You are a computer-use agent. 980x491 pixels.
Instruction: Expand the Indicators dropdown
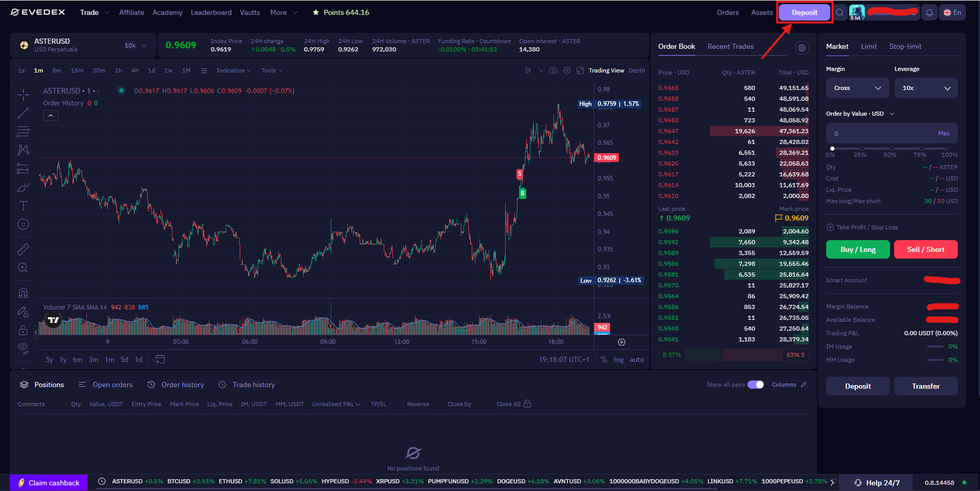(234, 70)
